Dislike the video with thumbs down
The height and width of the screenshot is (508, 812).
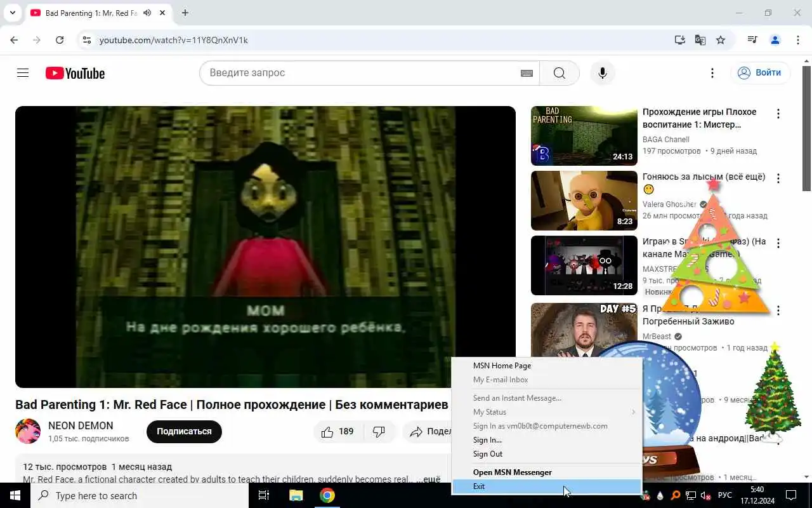(x=379, y=432)
